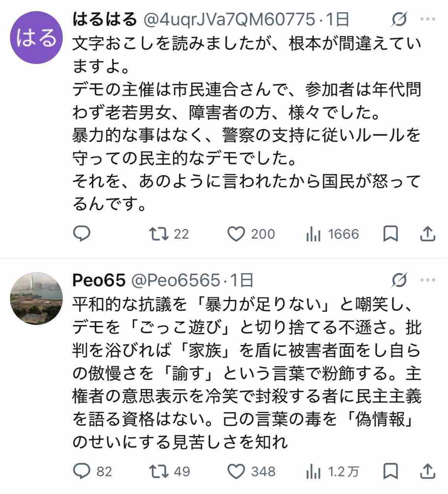Bookmark Peo65's post
448x494 pixels.
click(x=391, y=471)
